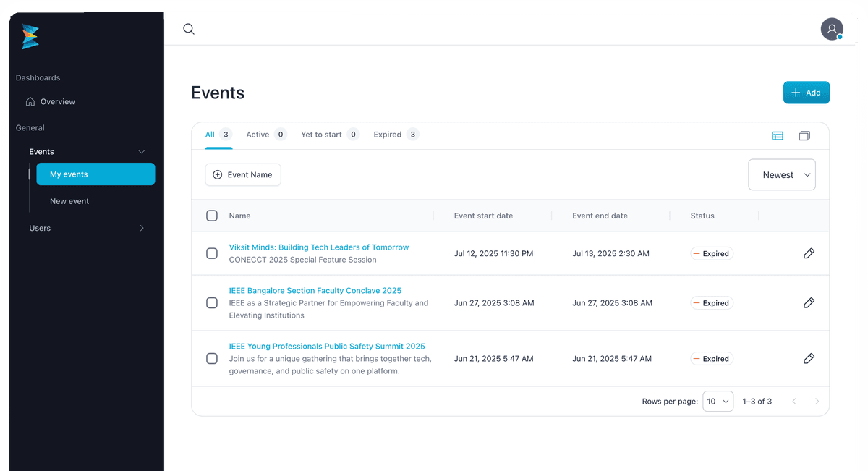Image resolution: width=868 pixels, height=471 pixels.
Task: Switch to card view layout
Action: click(x=804, y=135)
